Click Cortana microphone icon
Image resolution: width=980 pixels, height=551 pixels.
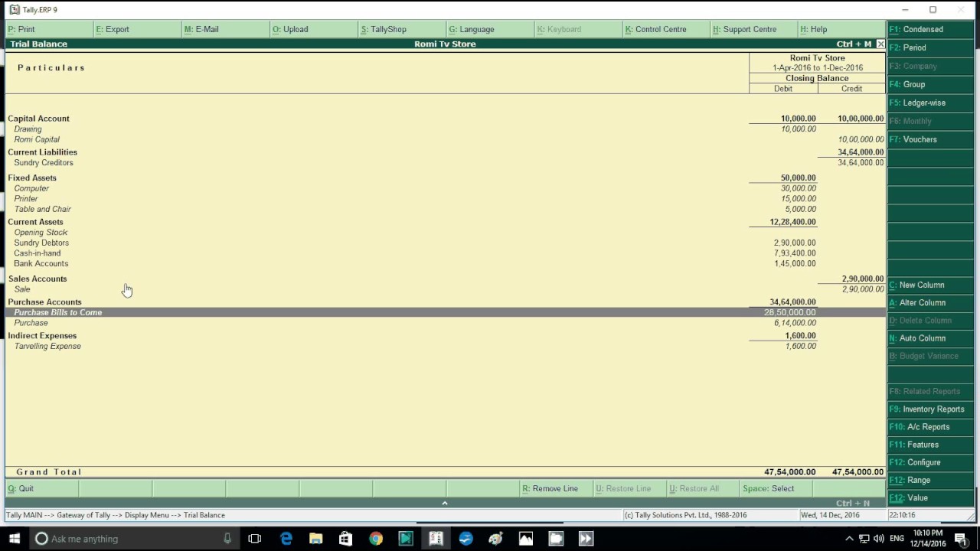pos(227,539)
